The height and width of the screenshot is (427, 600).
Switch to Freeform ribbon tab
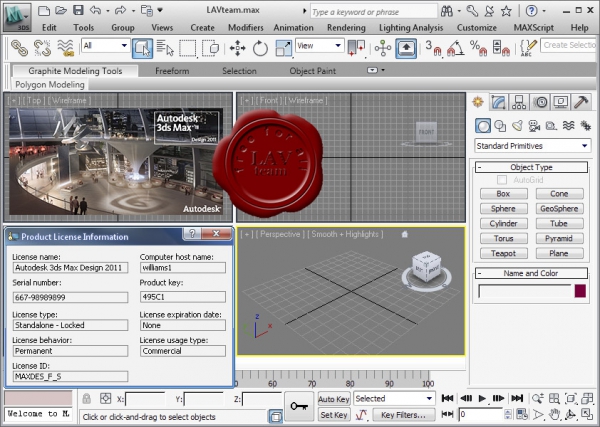[172, 71]
